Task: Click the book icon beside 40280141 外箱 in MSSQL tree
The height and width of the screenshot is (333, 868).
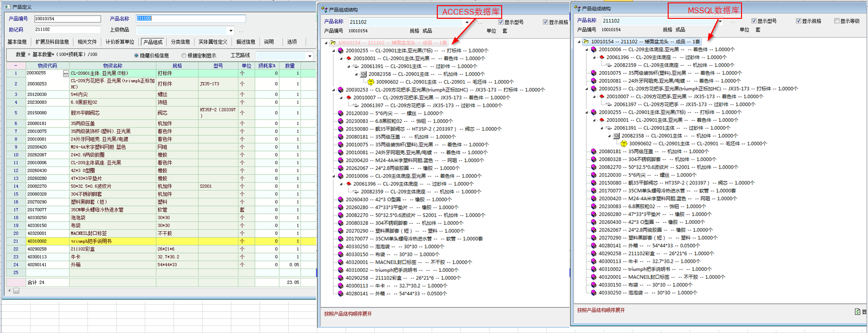Action: (x=594, y=246)
